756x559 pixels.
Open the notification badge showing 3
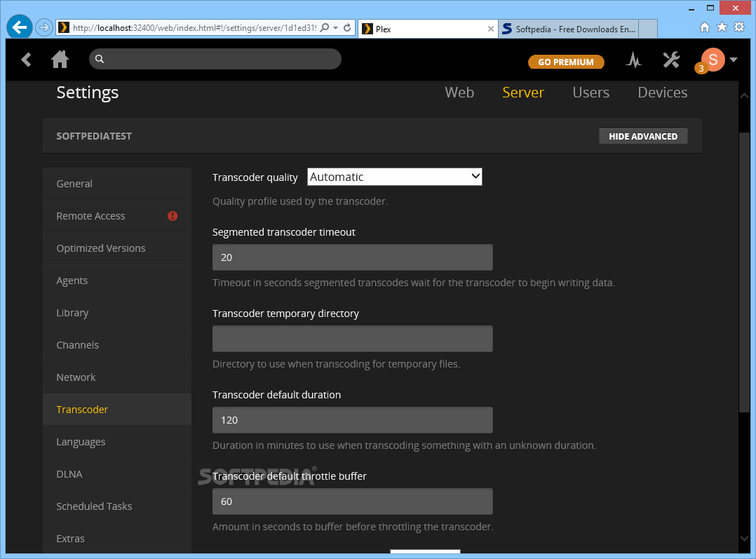point(701,69)
